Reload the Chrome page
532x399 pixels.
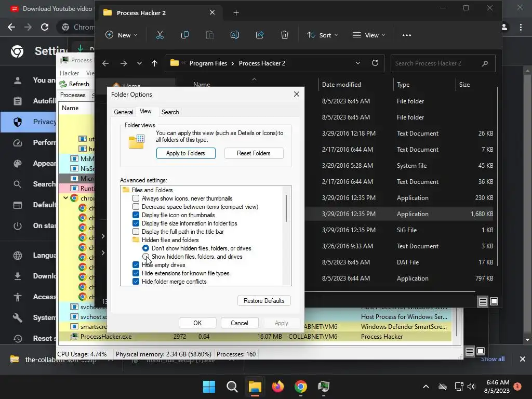point(45,27)
